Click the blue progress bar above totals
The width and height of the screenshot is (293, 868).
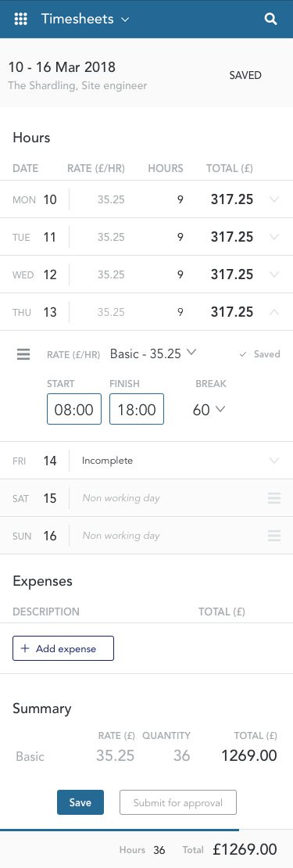120,830
